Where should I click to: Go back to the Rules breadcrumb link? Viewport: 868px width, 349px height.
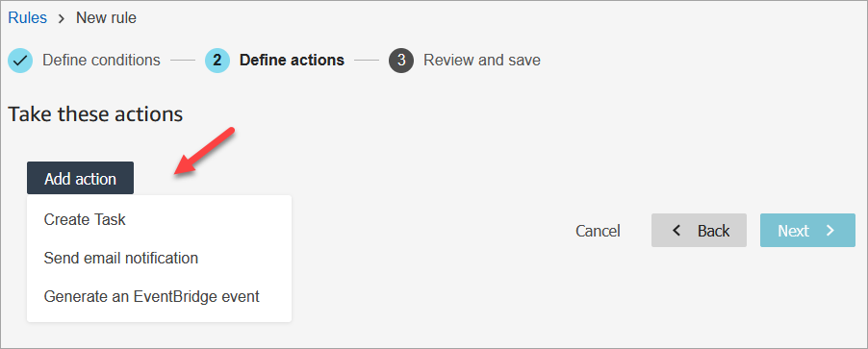click(27, 17)
